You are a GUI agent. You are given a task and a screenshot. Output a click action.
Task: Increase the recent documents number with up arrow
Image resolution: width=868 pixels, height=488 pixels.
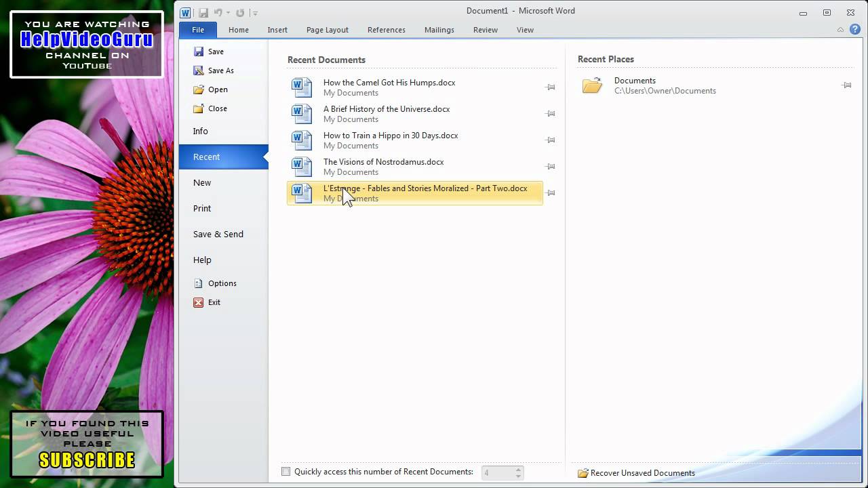[519, 470]
